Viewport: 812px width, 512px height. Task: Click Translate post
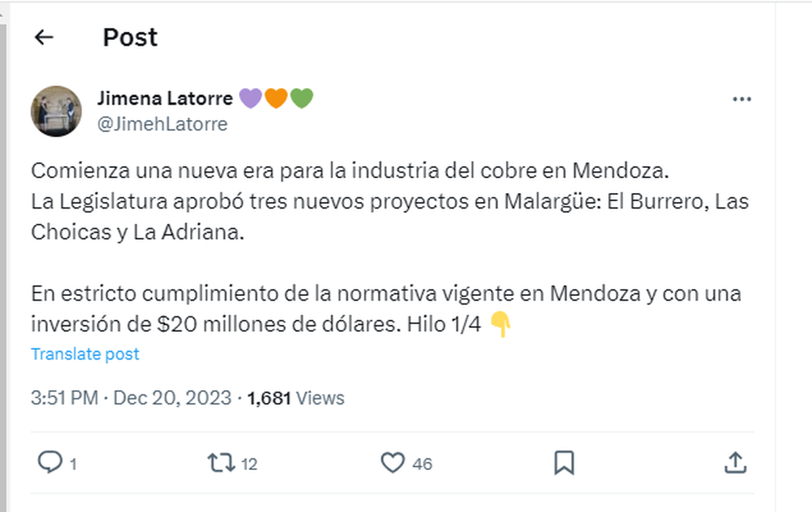[85, 354]
